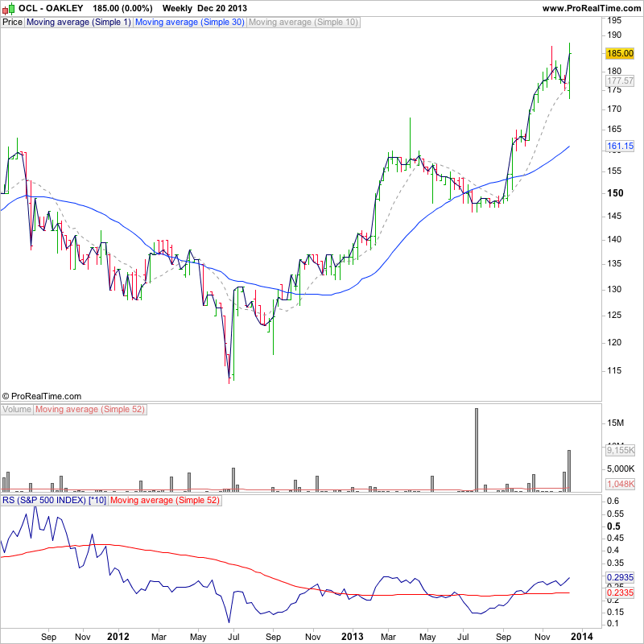This screenshot has height=644, width=644.
Task: Click the 0.5 RS axis label
Action: point(613,526)
